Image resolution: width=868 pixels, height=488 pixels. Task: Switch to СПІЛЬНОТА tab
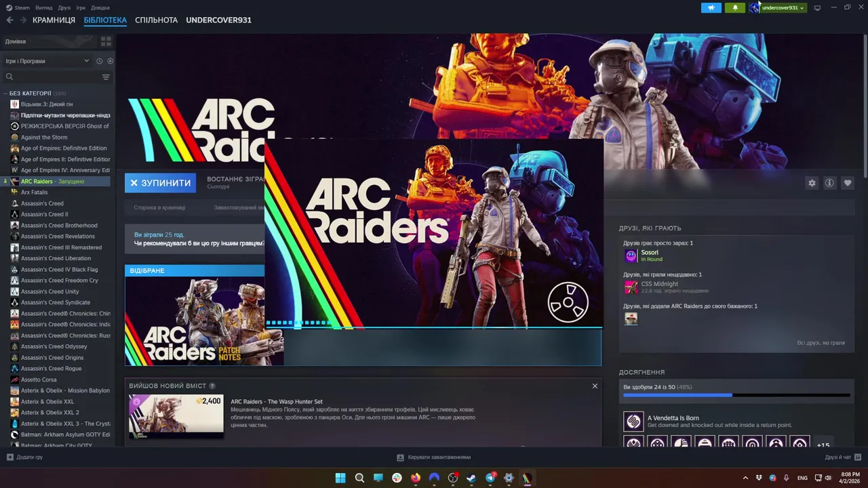pyautogui.click(x=156, y=20)
